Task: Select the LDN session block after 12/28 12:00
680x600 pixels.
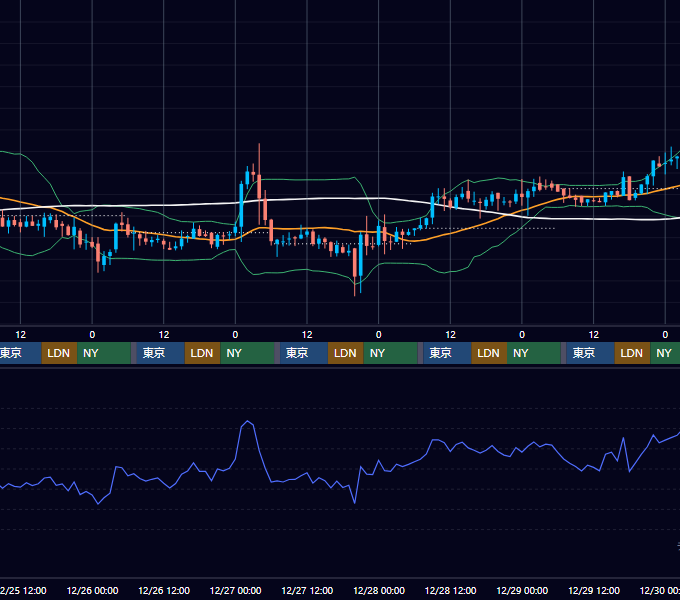Action: coord(489,353)
